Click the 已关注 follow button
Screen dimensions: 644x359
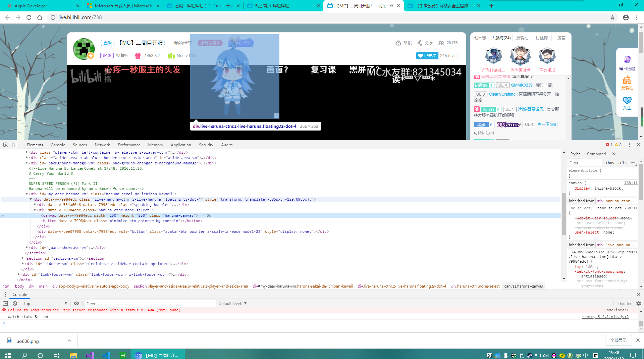[x=427, y=56]
